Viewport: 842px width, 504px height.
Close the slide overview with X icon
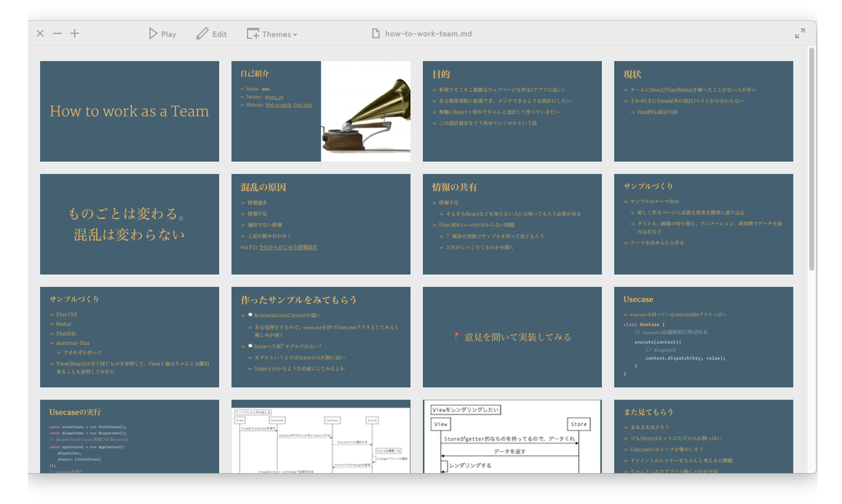coord(40,34)
